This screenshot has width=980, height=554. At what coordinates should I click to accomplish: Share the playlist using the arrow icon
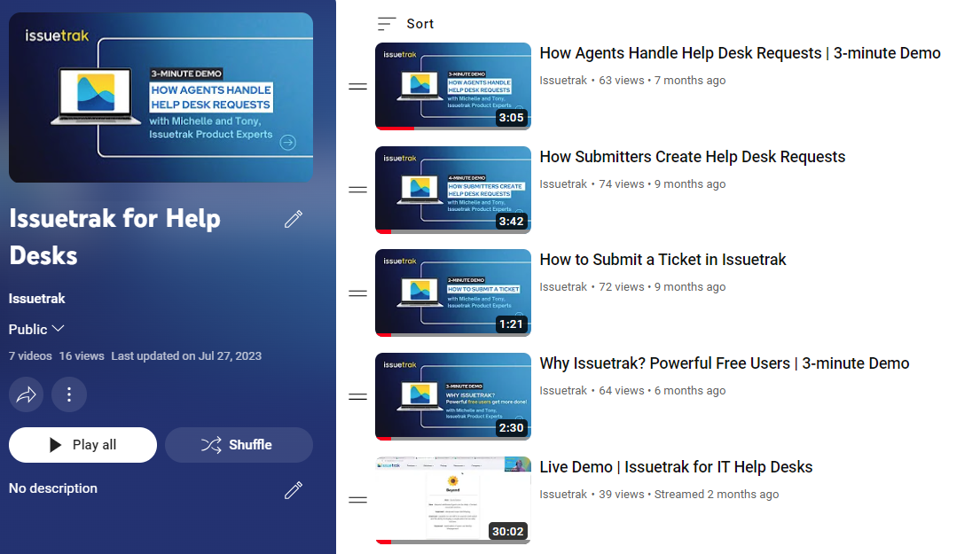point(27,394)
